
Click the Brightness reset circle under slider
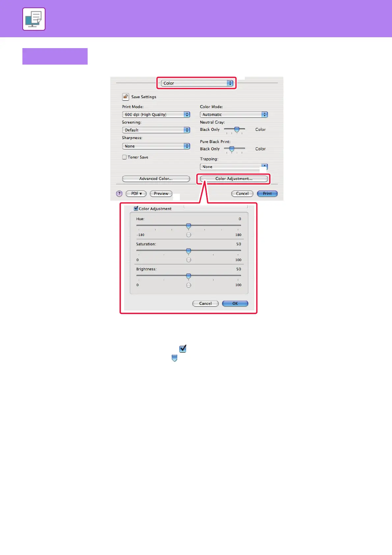pyautogui.click(x=188, y=285)
